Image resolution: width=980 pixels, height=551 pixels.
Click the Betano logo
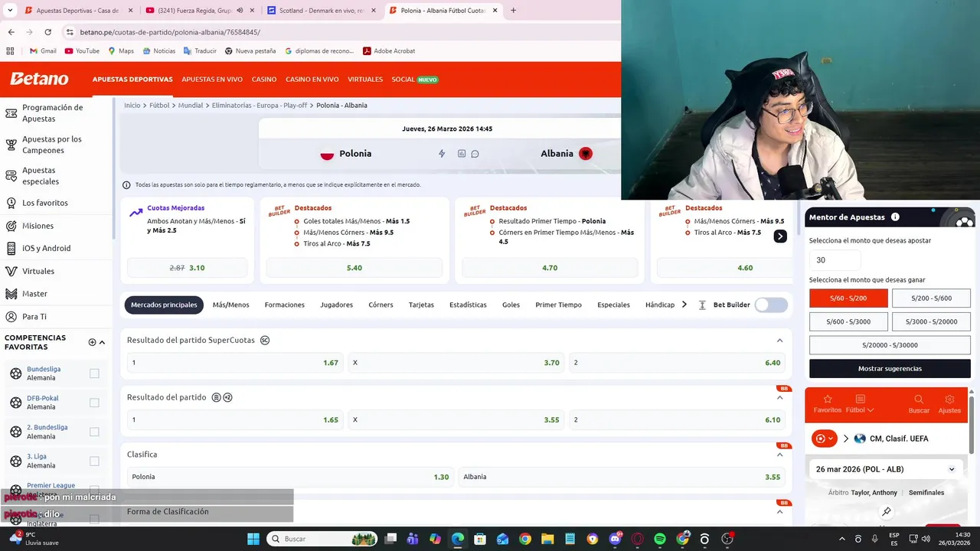pyautogui.click(x=39, y=79)
